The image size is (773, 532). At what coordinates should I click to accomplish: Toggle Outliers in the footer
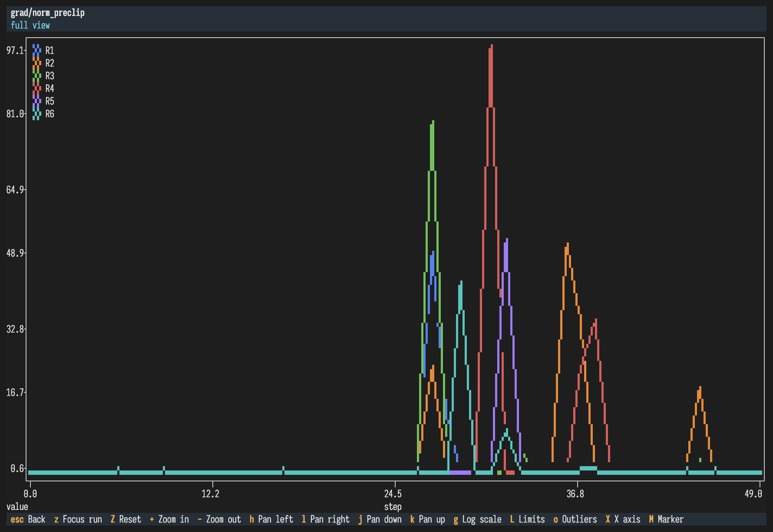tap(575, 519)
